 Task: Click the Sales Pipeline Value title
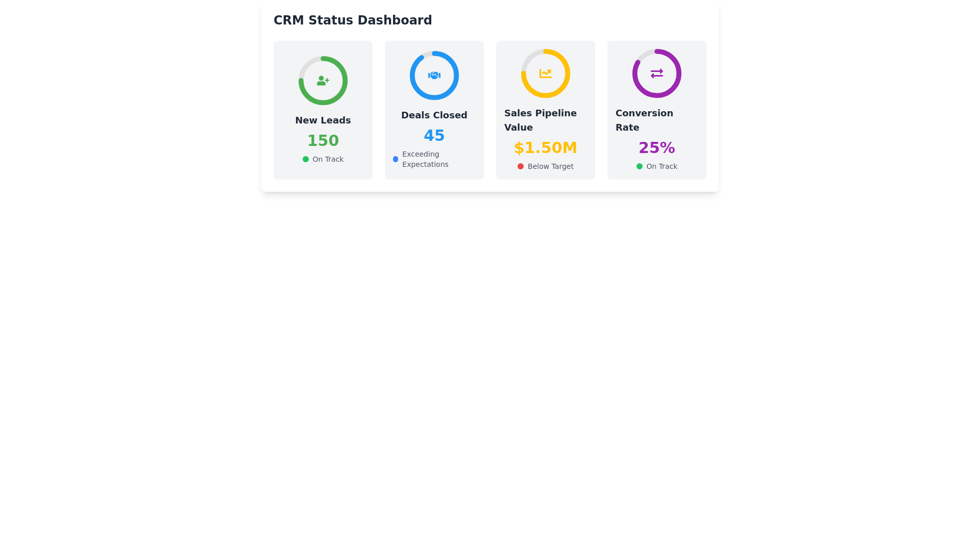[540, 120]
